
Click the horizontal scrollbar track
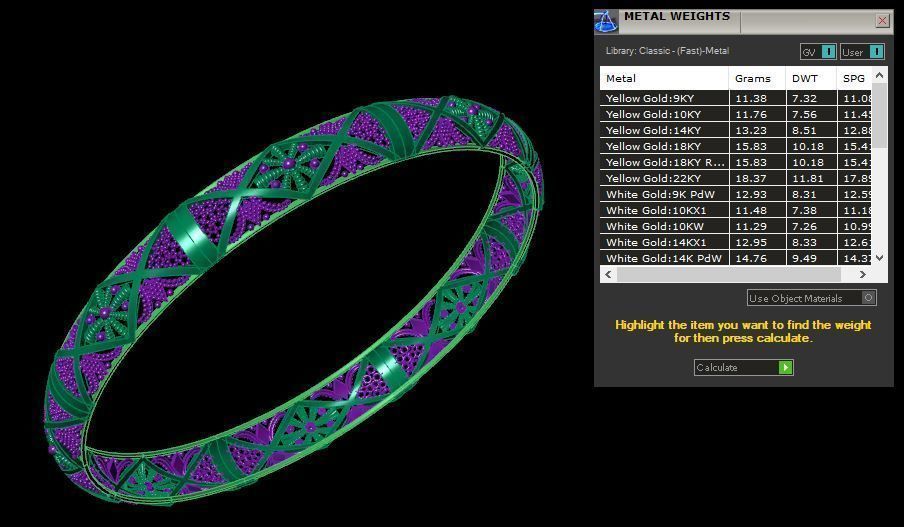(729, 274)
